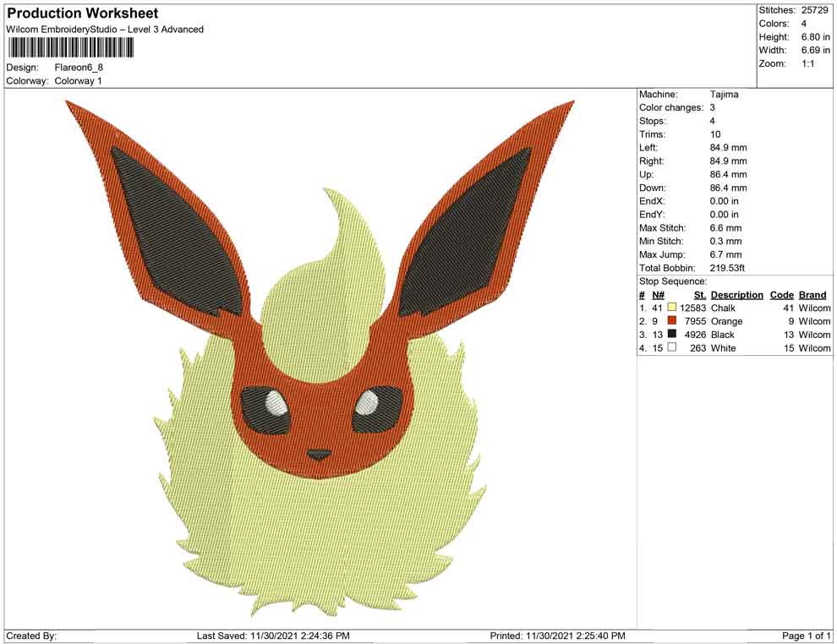Select stitch count '12583' in Chalk row
The image size is (837, 644).
coord(693,308)
